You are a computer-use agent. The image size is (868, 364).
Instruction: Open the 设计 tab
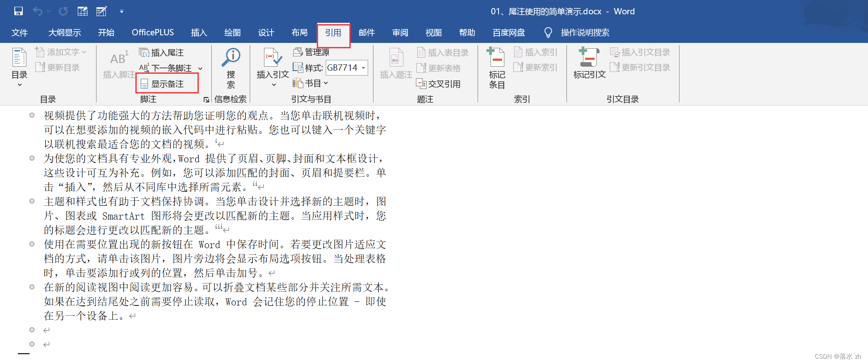266,33
